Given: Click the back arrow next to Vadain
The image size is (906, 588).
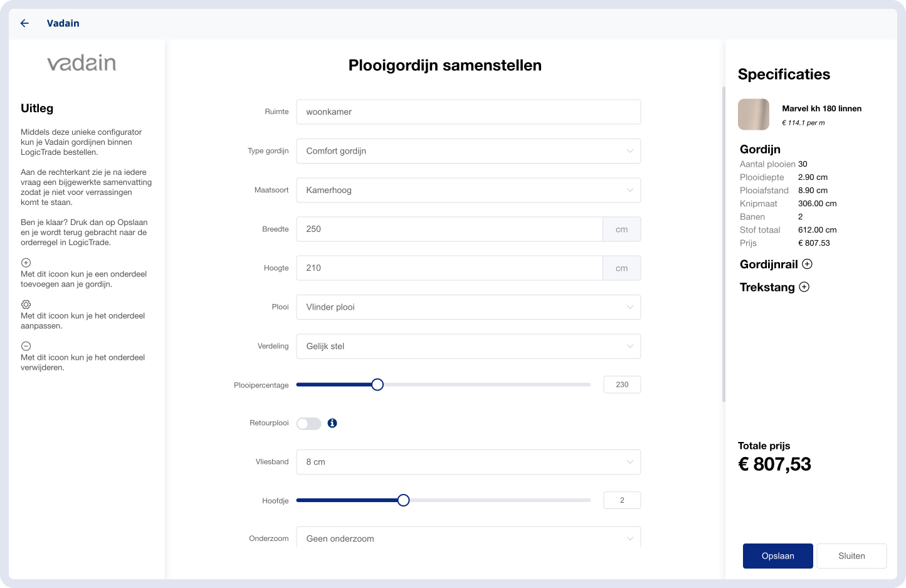Looking at the screenshot, I should point(24,23).
